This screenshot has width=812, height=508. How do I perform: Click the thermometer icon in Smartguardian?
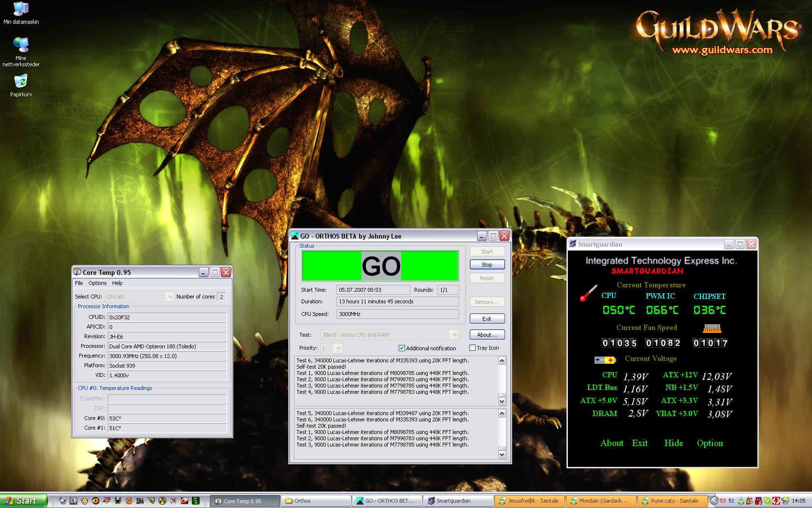[588, 293]
